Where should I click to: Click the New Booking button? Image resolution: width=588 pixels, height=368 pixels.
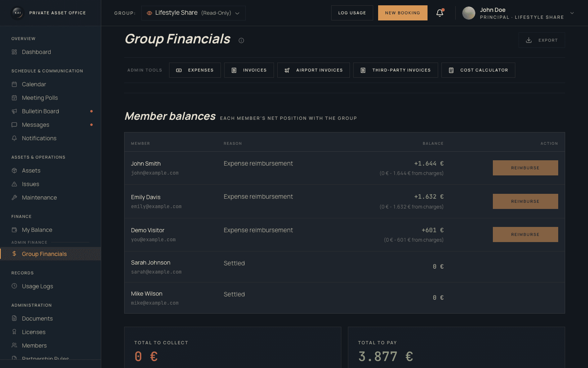[403, 13]
